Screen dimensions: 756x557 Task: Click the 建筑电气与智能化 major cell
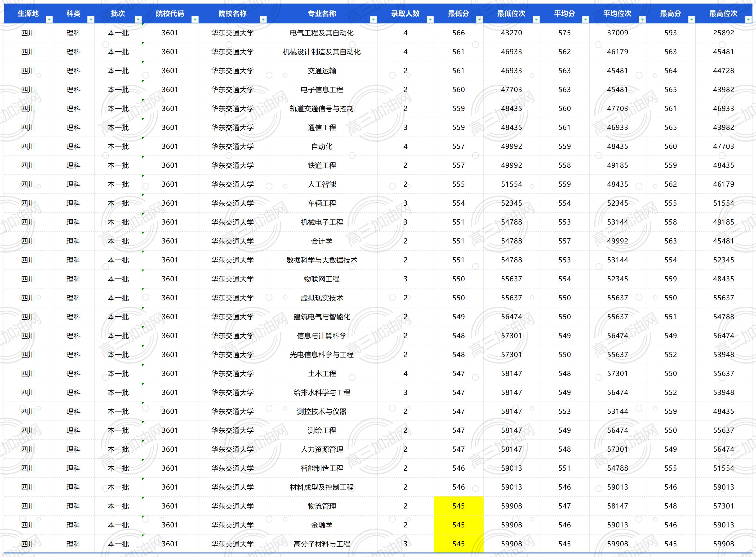pyautogui.click(x=322, y=317)
